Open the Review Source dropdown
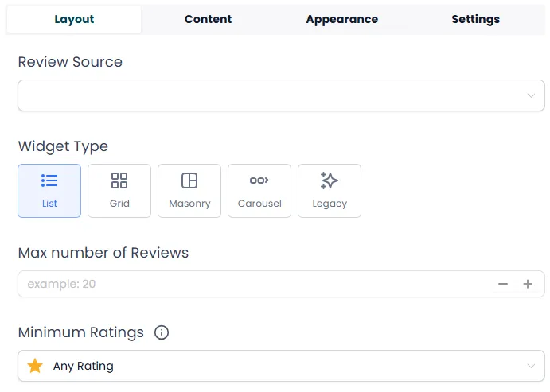Image resolution: width=550 pixels, height=392 pixels. click(x=271, y=95)
